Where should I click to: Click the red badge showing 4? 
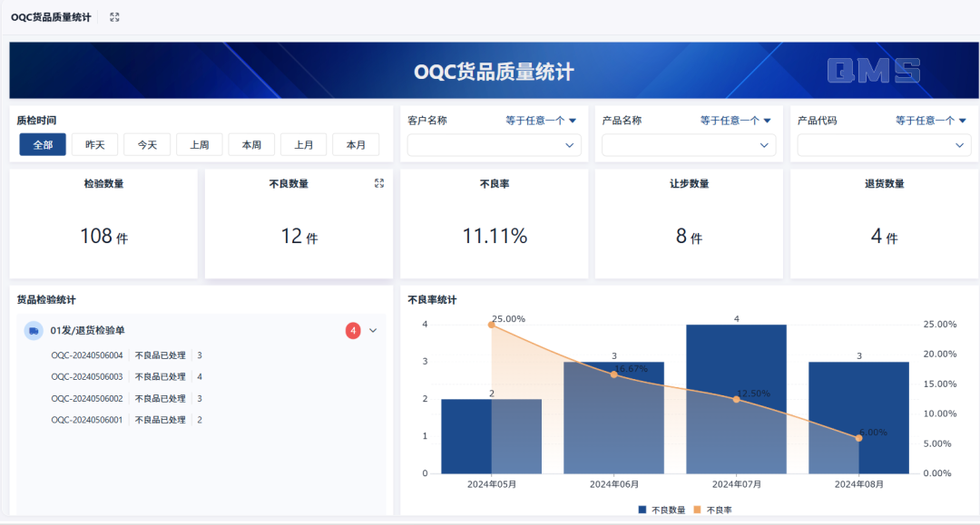coord(353,331)
